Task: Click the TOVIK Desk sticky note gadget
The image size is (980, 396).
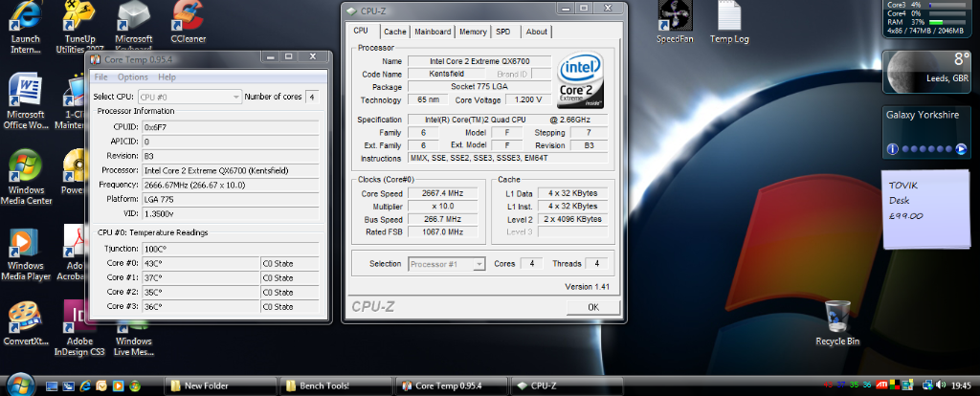Action: pyautogui.click(x=928, y=208)
